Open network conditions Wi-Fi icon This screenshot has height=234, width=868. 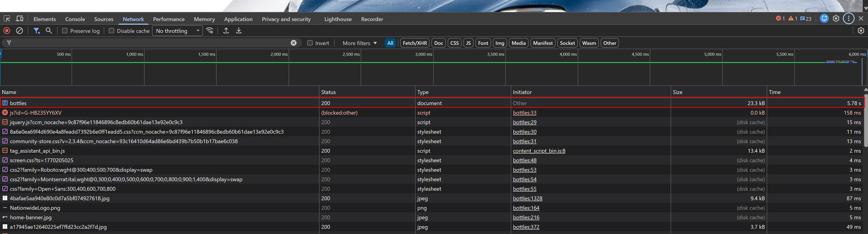coord(210,31)
